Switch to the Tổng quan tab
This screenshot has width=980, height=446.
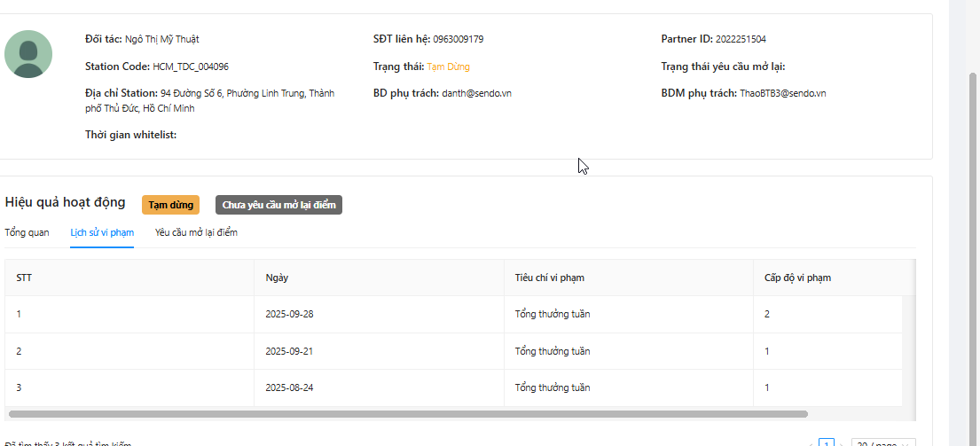[27, 232]
